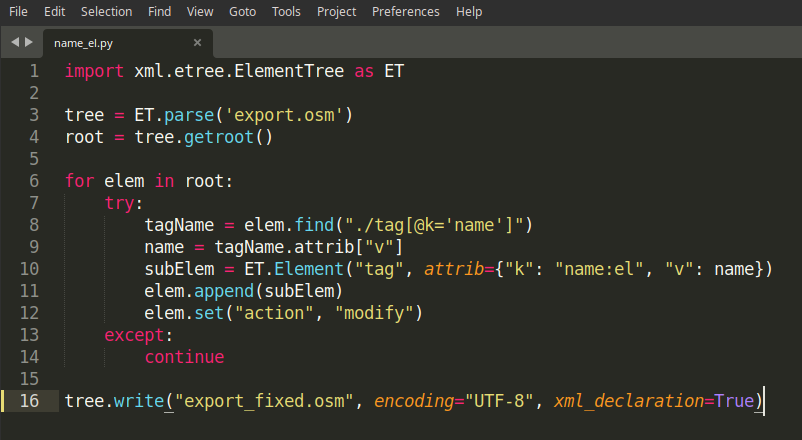Viewport: 802px width, 440px height.
Task: Click the word getroot on line 4
Action: [219, 137]
